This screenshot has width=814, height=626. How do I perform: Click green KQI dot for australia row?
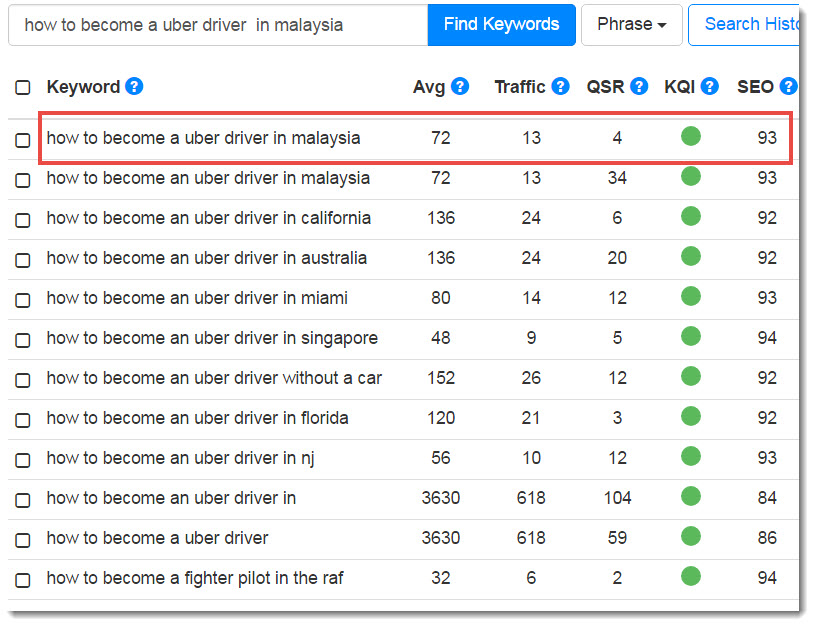click(x=691, y=256)
